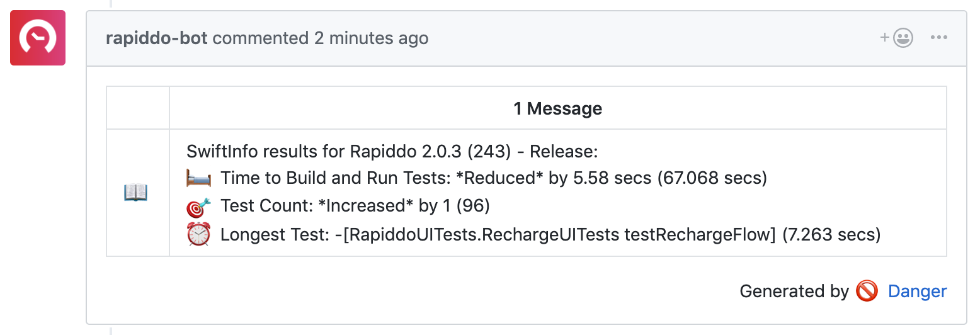This screenshot has height=335, width=980.
Task: Click the dart target emoji icon
Action: pyautogui.click(x=199, y=207)
